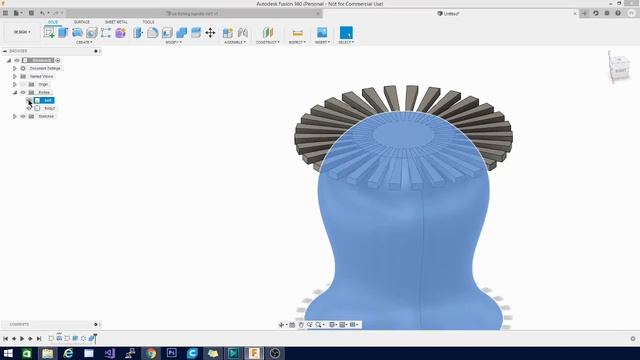
Task: Select the Measure tool icon
Action: pyautogui.click(x=298, y=33)
